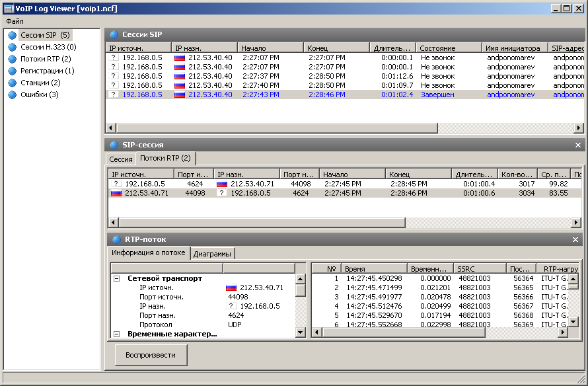Open the Сессии H.323 (0) sidebar item
Screen dimensions: 588x386
click(48, 48)
